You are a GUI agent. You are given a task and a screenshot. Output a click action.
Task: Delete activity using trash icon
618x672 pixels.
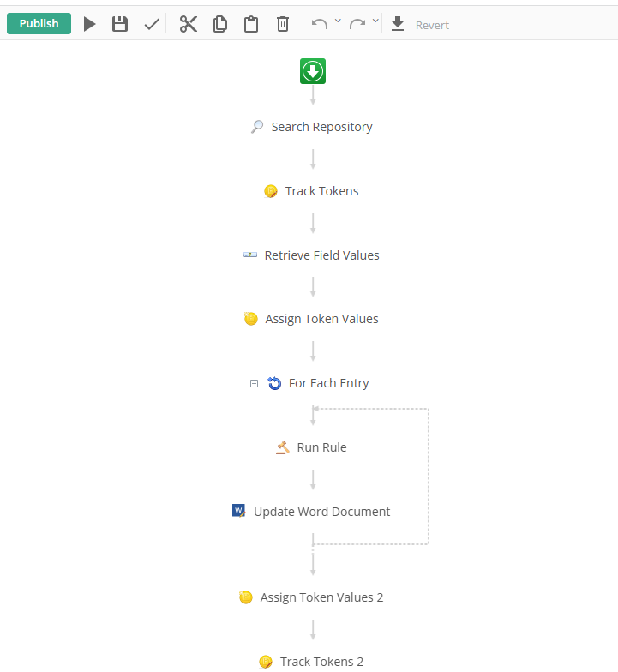click(283, 24)
